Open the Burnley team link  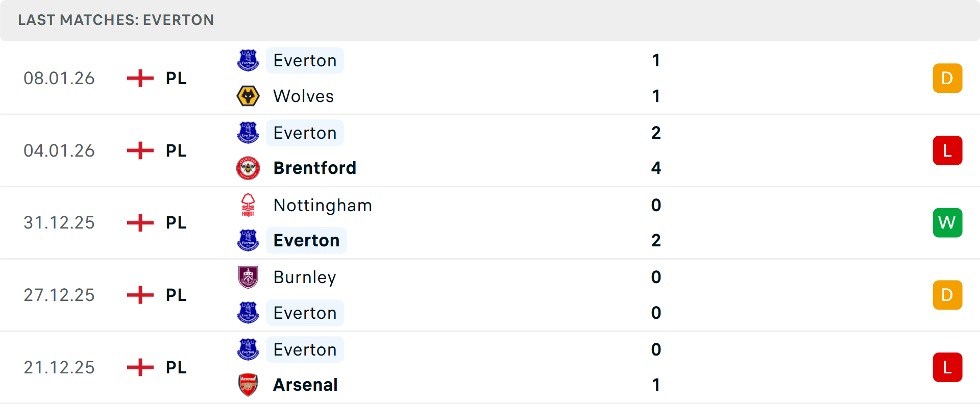(305, 277)
